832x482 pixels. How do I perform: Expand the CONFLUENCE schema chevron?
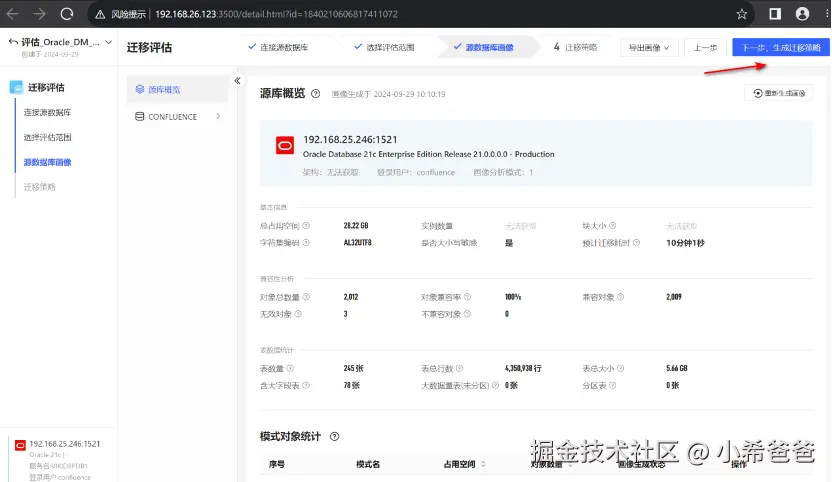tap(218, 116)
